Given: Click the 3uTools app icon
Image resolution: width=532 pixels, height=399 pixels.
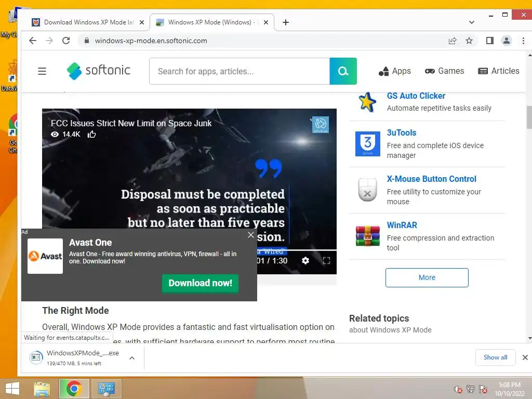Looking at the screenshot, I should (x=367, y=144).
